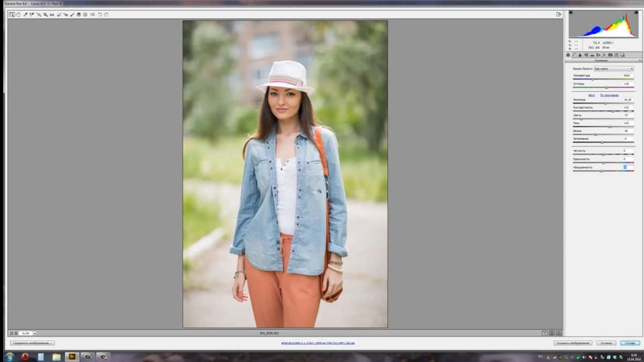Select the Zoom tool in the toolbar
644x362 pixels.
tap(12, 14)
